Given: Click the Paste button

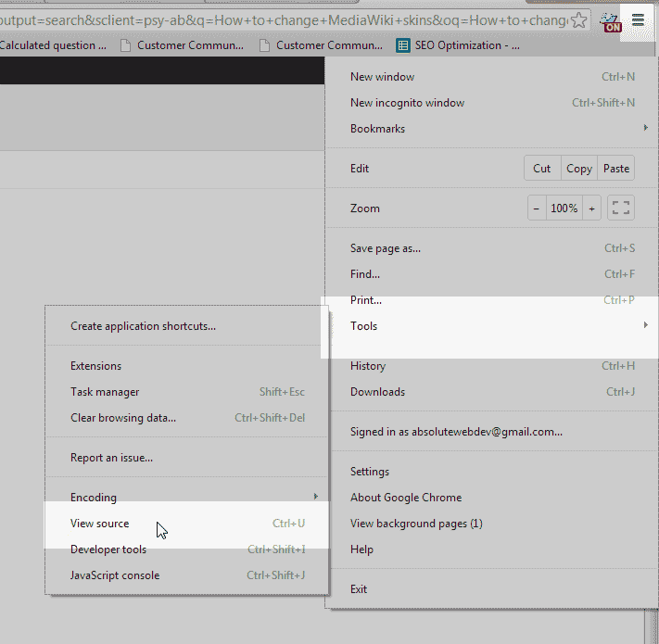Looking at the screenshot, I should coord(616,168).
